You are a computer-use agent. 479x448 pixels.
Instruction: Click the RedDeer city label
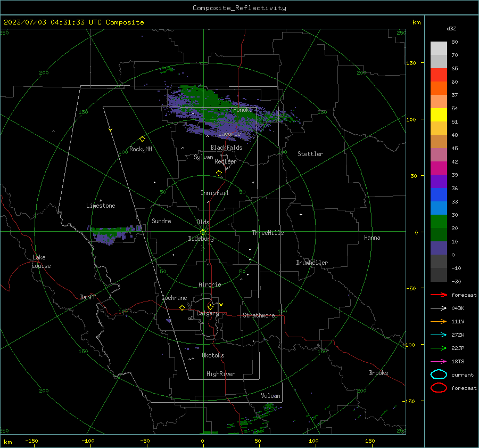pyautogui.click(x=226, y=161)
